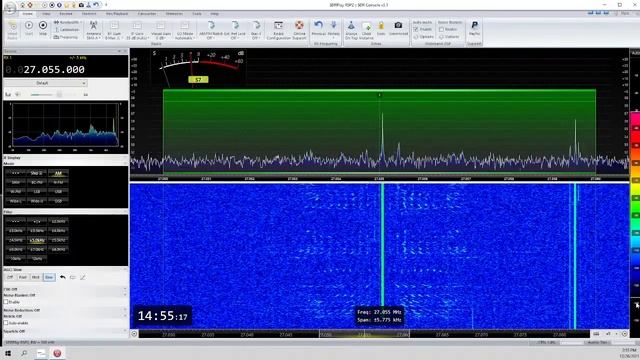
Task: Click the zoom-in button right of frequency bar
Action: [624, 334]
